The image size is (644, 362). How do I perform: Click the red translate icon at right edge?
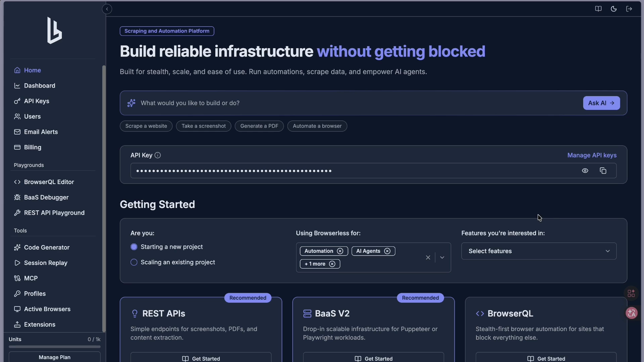[632, 313]
